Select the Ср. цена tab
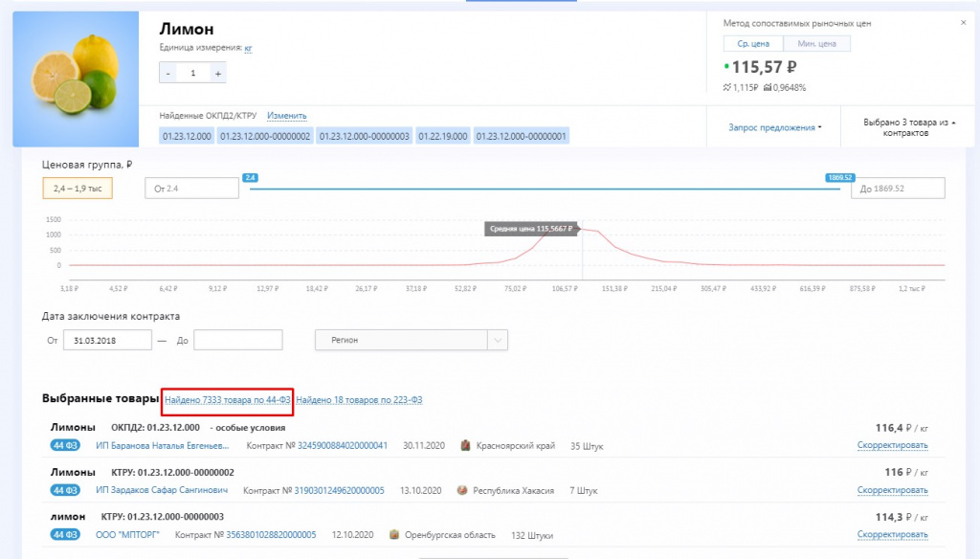Screen dimensions: 980x559 click(753, 44)
